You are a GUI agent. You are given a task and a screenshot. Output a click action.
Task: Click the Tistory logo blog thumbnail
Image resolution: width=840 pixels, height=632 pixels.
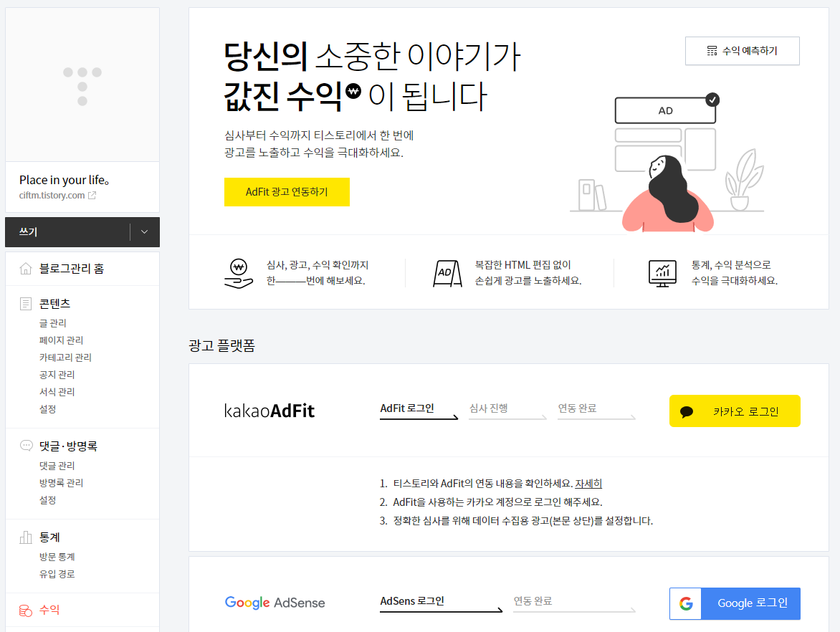(x=82, y=85)
